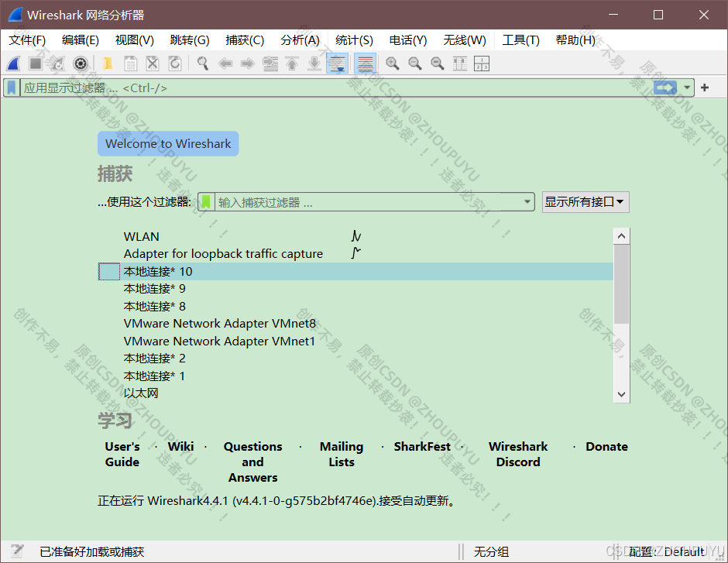Click the display filter input field
728x563 pixels.
(335, 88)
